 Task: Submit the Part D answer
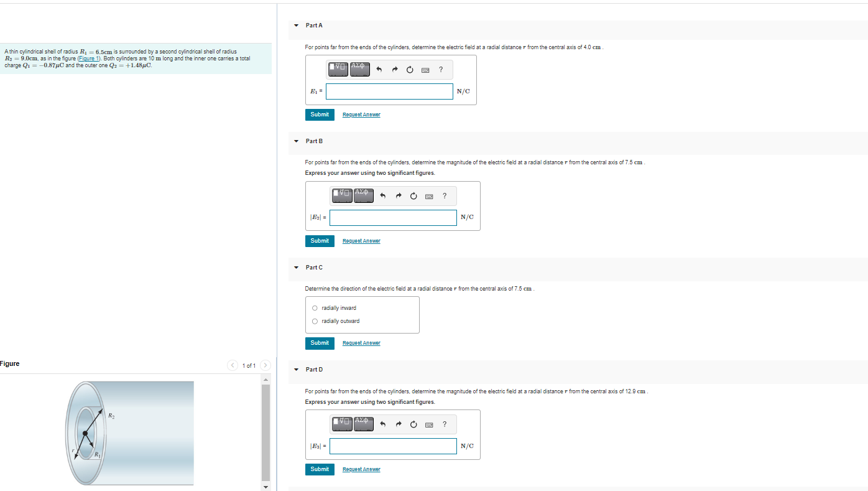click(x=320, y=469)
